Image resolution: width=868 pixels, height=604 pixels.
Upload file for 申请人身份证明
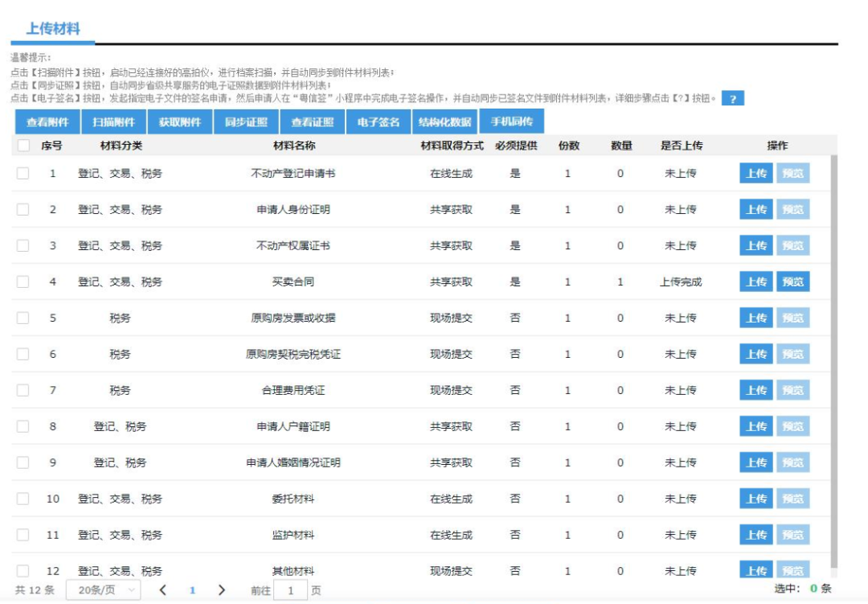click(x=755, y=209)
